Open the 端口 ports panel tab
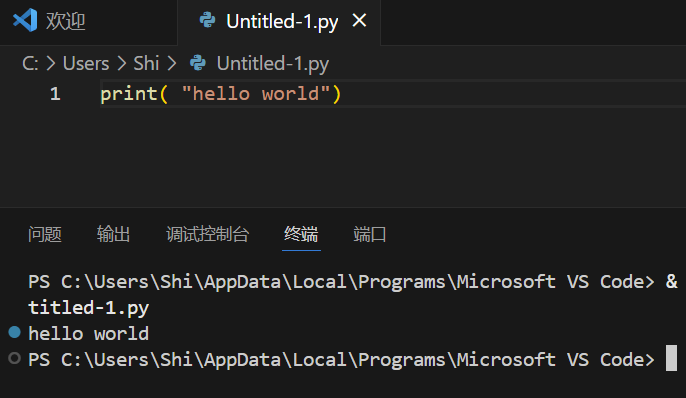The height and width of the screenshot is (398, 686). 370,234
